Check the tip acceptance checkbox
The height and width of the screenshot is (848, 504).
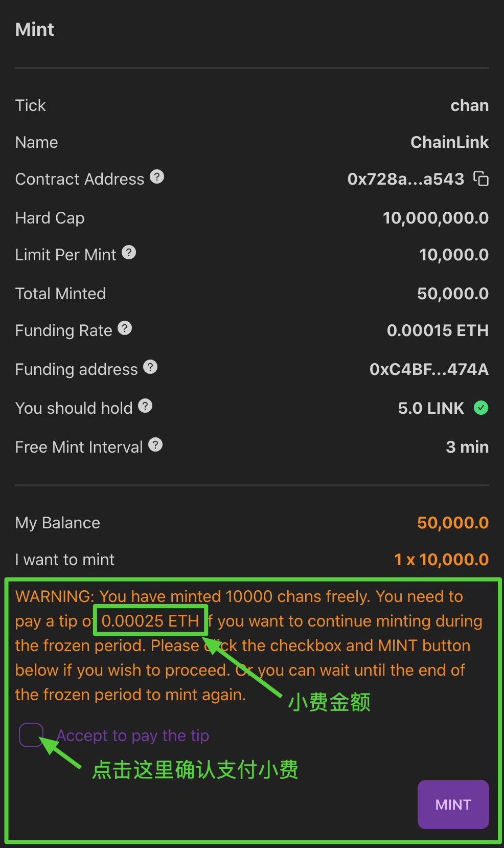[31, 735]
